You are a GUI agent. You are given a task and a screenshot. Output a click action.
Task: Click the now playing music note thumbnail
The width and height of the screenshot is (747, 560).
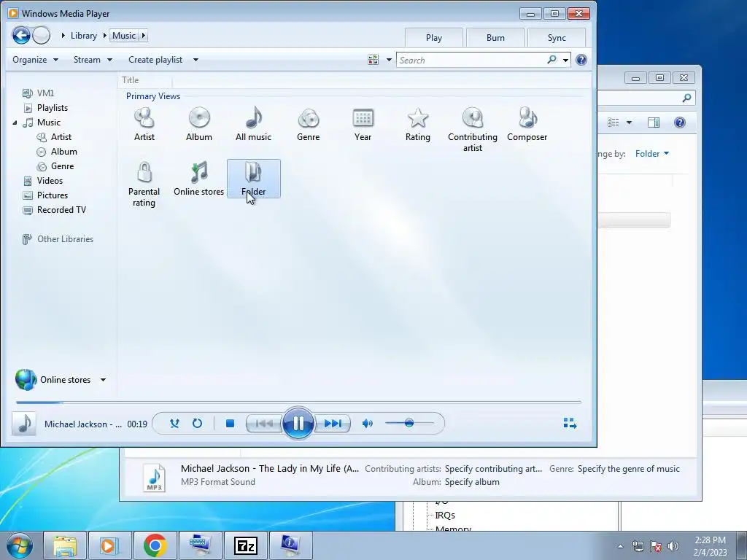tap(24, 424)
